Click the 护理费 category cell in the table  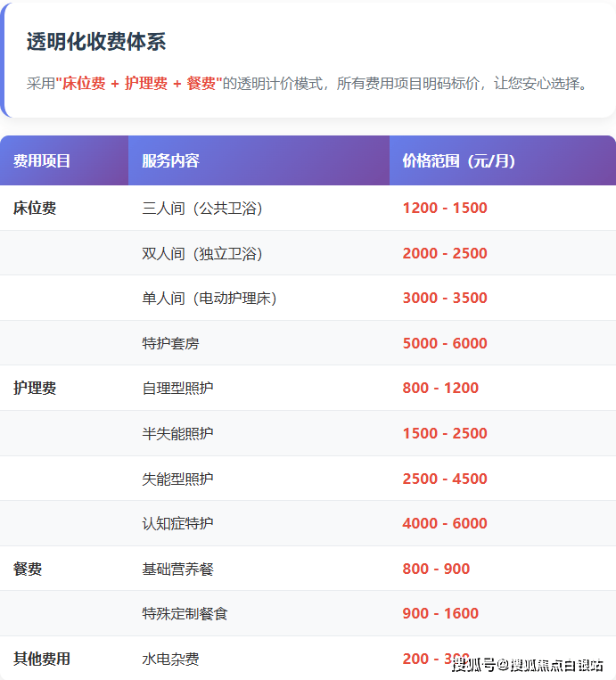(x=35, y=389)
